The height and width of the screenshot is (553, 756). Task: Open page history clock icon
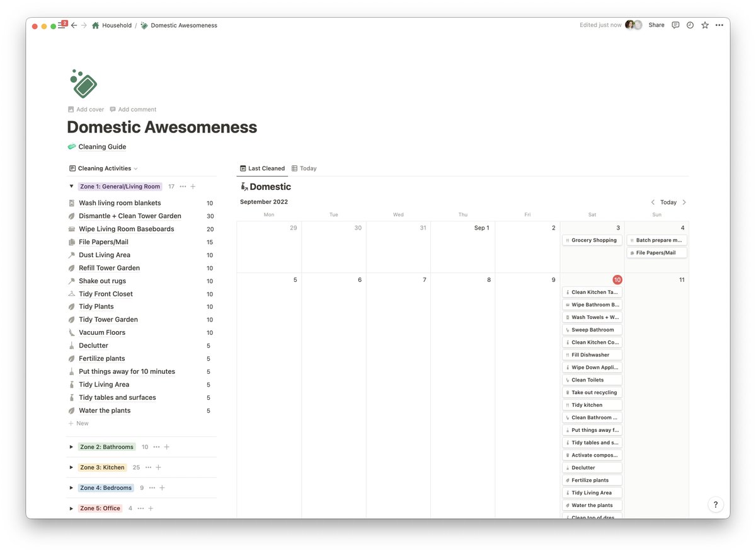690,25
